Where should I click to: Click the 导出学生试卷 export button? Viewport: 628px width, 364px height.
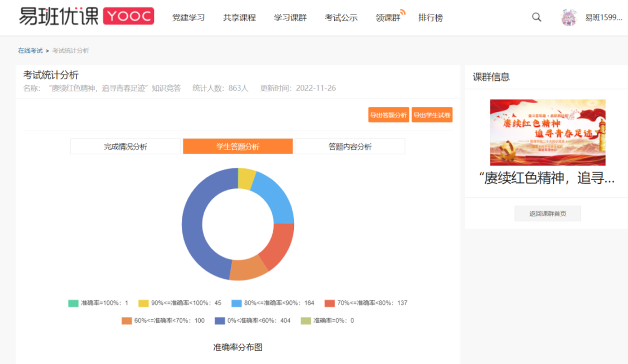pyautogui.click(x=432, y=115)
